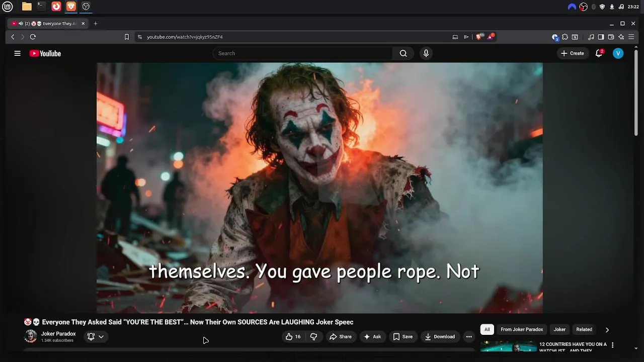
Task: Go forward in browser history
Action: pyautogui.click(x=23, y=37)
